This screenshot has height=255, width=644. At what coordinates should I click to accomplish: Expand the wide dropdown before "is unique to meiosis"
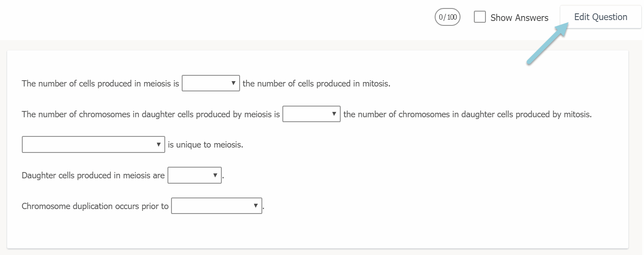coord(93,144)
